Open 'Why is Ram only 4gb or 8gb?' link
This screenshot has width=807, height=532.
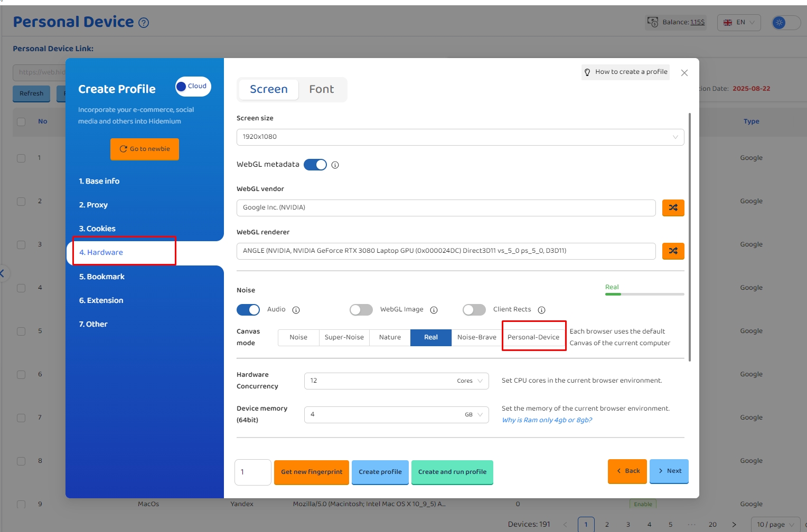547,420
